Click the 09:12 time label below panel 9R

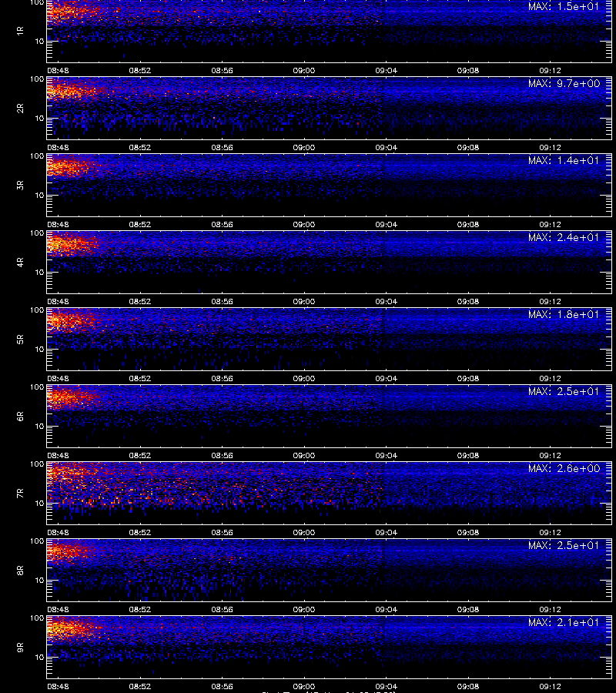(x=550, y=687)
